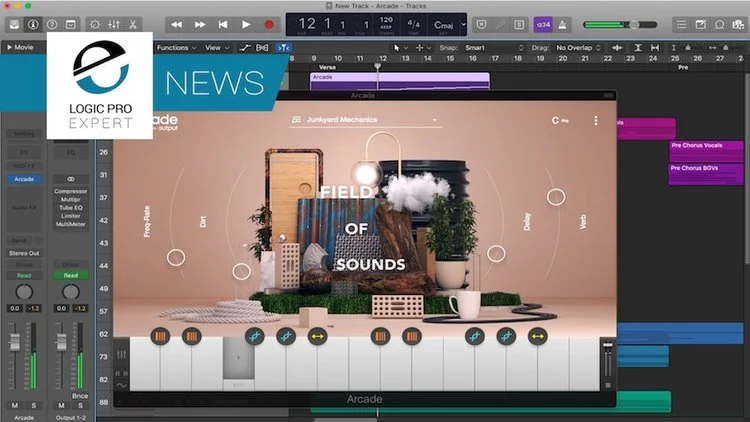Open the pointer tool menu

point(400,48)
